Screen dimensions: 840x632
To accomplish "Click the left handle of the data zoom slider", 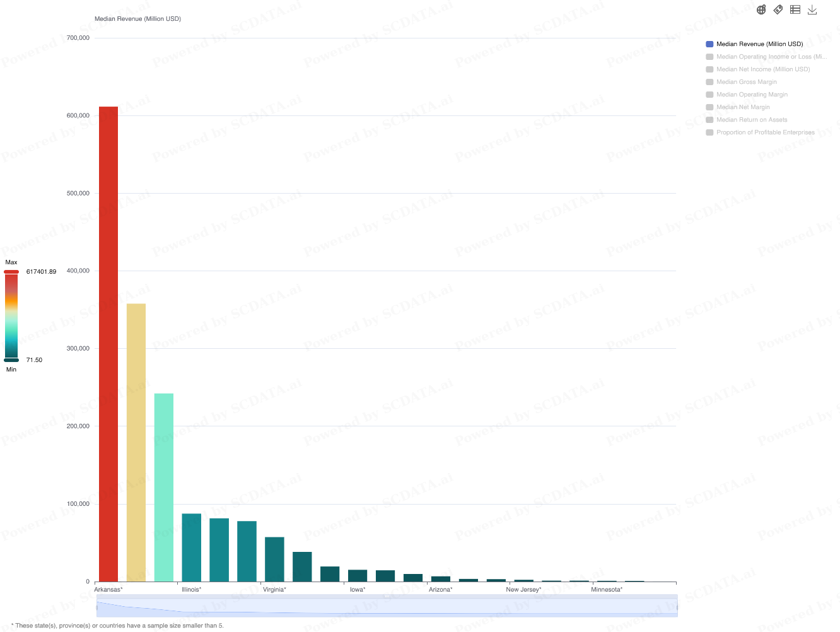I will pos(97,607).
